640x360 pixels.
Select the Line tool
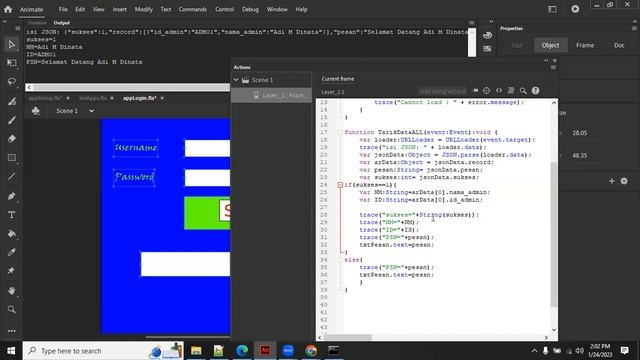pyautogui.click(x=11, y=177)
